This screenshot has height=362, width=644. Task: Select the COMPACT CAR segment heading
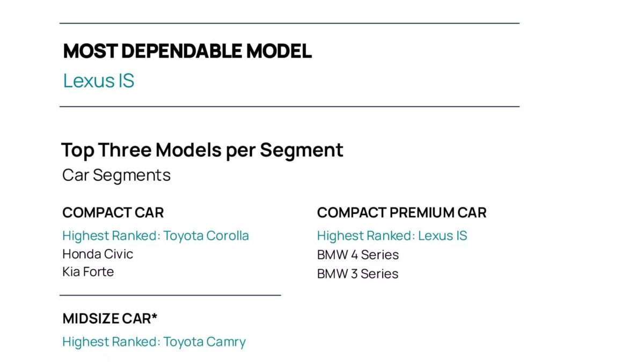[x=113, y=212]
